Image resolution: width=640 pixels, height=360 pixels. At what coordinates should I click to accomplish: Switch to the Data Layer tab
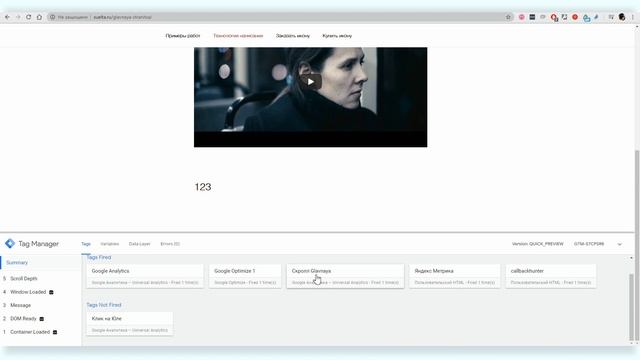140,244
